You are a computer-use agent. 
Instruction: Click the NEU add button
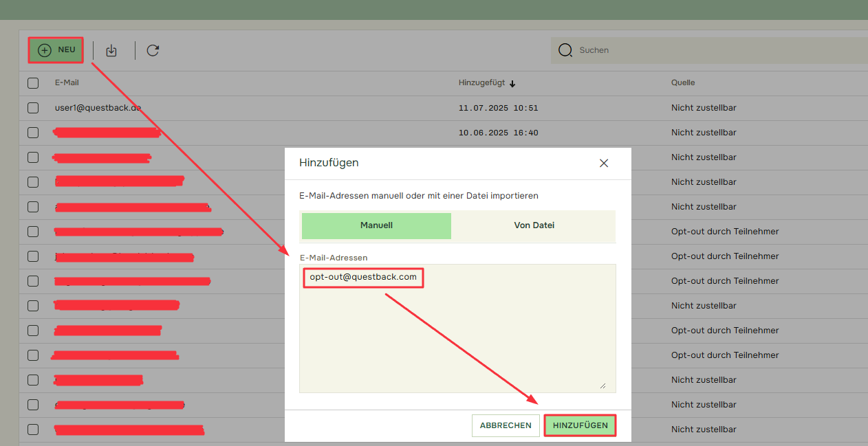click(56, 50)
